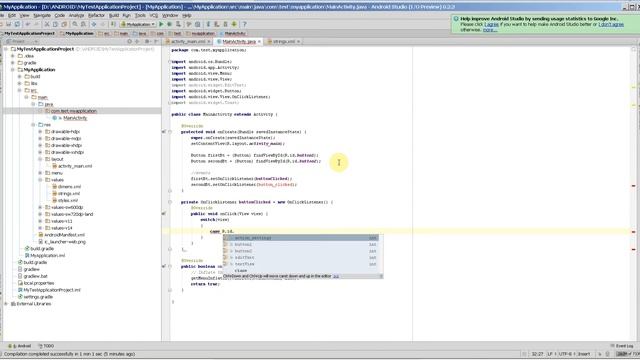Collapse the imports fold marker in editor

click(x=170, y=62)
